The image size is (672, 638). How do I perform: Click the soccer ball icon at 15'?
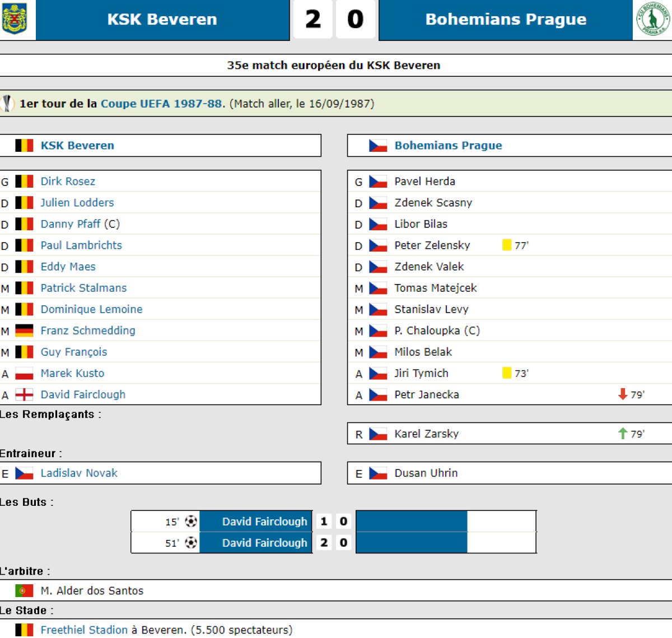pyautogui.click(x=191, y=521)
